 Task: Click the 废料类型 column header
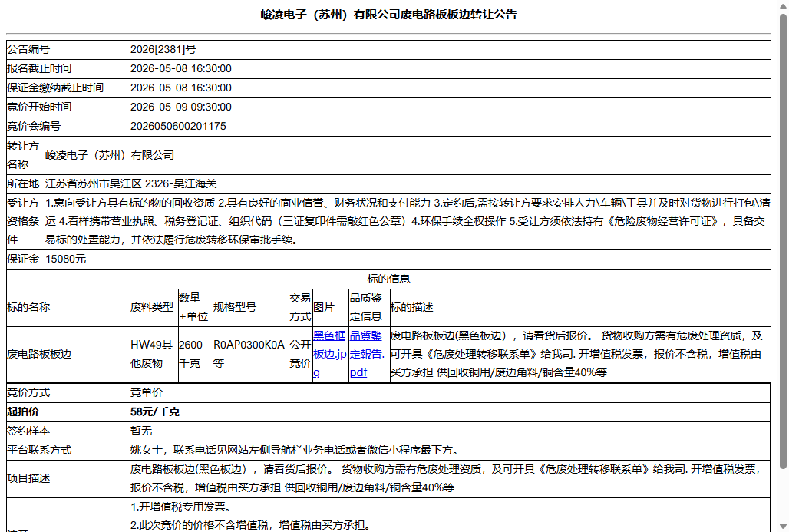tap(152, 308)
